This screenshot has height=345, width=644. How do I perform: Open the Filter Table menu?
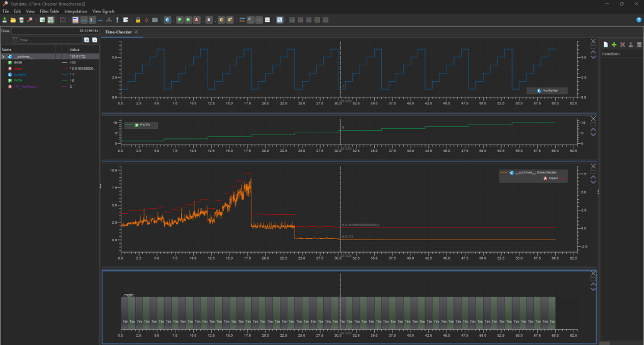[x=49, y=11]
